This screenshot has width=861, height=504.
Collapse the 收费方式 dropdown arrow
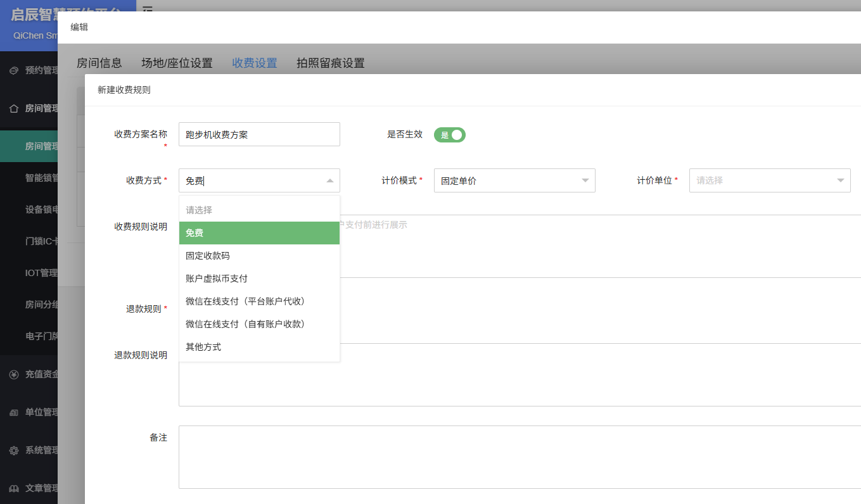329,180
